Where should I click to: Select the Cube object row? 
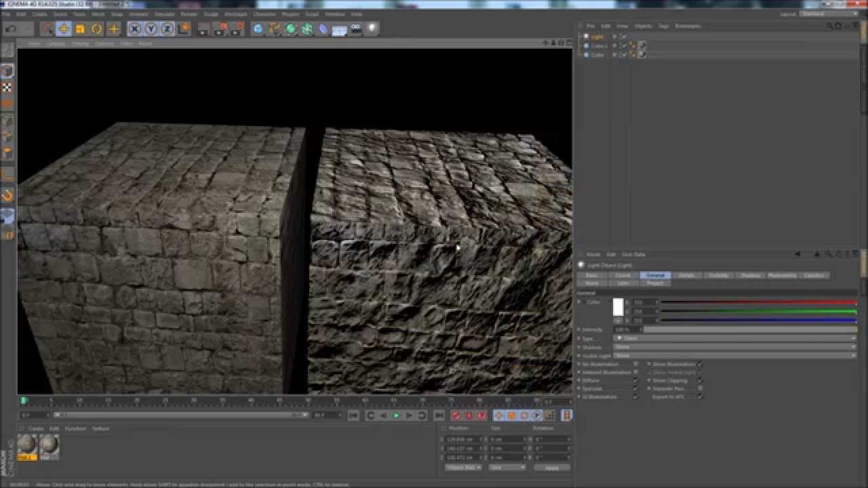pos(597,54)
